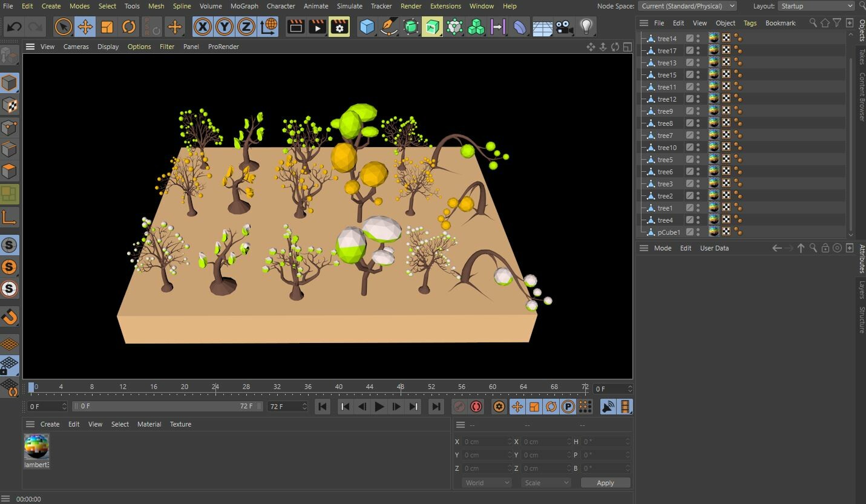Play the animation forward
866x504 pixels.
click(x=379, y=407)
